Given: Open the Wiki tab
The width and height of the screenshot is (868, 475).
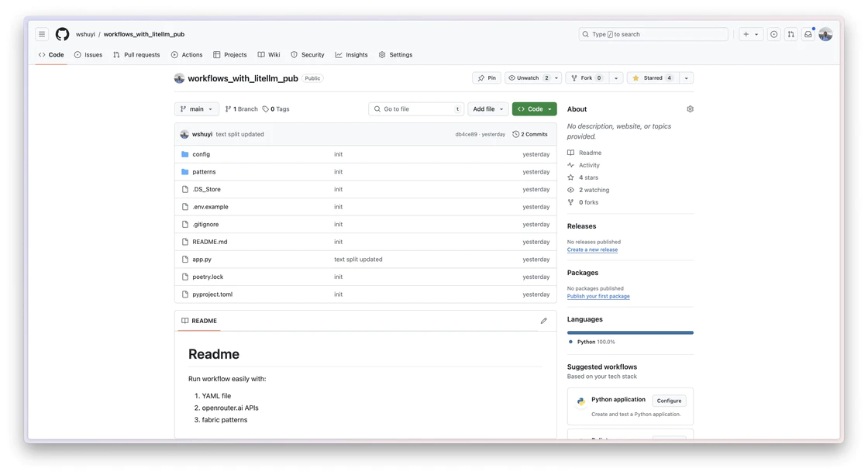Looking at the screenshot, I should coord(269,55).
